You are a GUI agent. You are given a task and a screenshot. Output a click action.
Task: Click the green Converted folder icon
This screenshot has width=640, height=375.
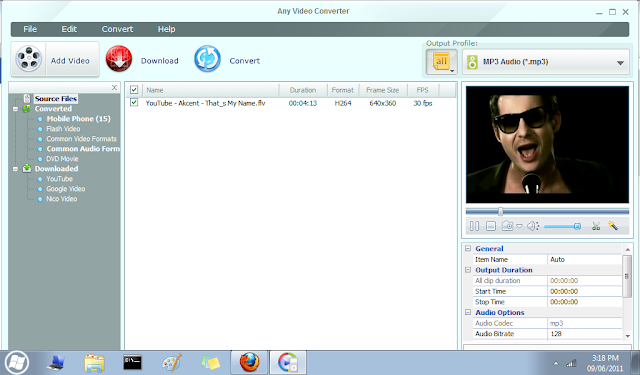[27, 109]
